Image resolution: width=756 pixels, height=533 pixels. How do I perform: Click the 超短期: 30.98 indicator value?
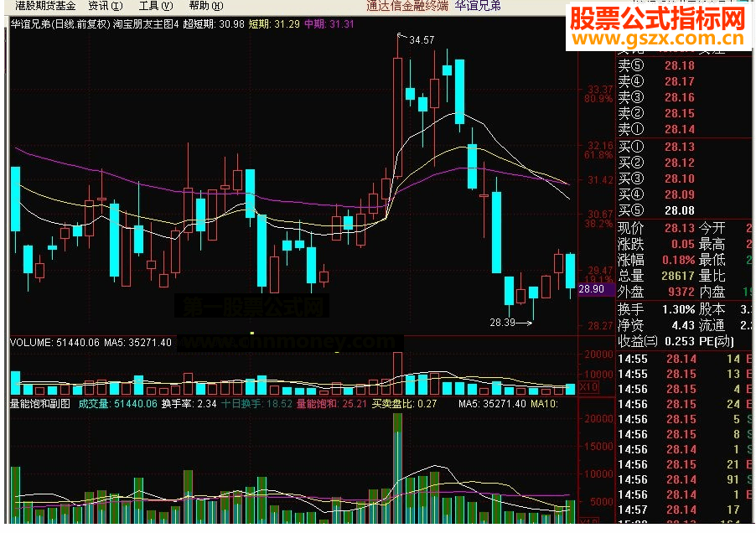pyautogui.click(x=214, y=23)
